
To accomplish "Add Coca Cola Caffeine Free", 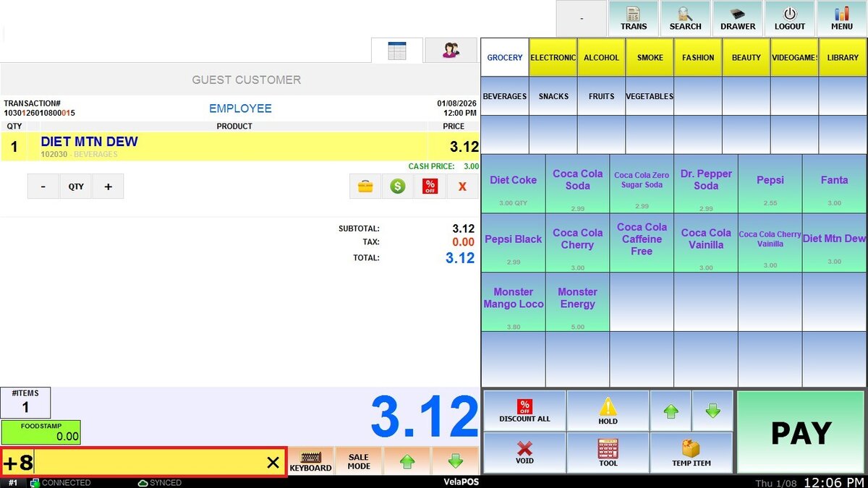I will pos(642,242).
